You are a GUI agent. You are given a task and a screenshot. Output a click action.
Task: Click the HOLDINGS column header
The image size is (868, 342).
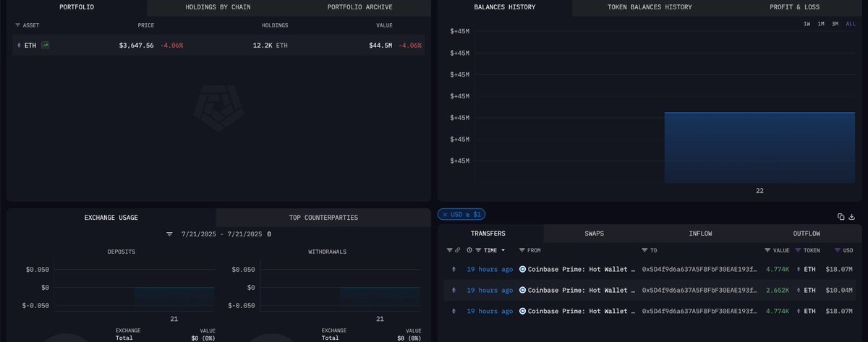pos(275,25)
